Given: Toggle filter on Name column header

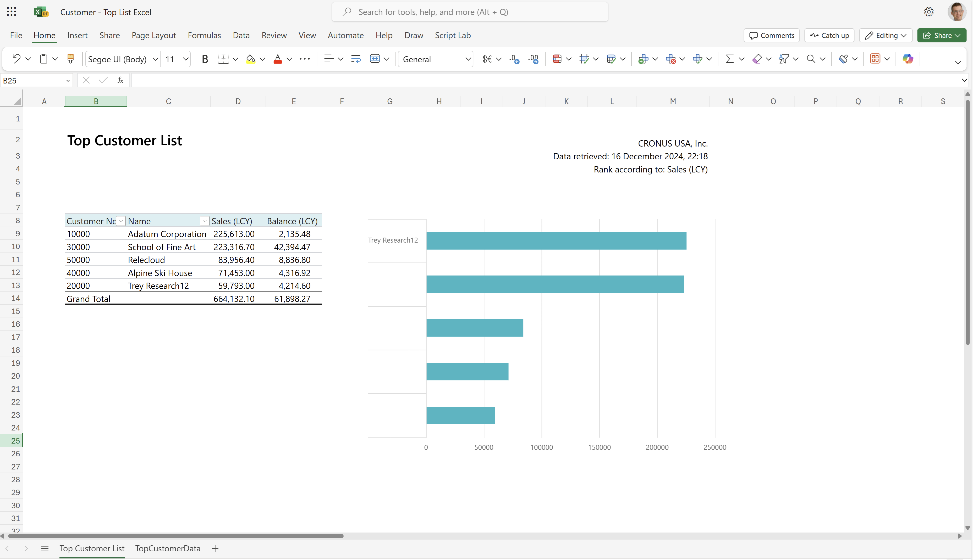Looking at the screenshot, I should click(205, 220).
